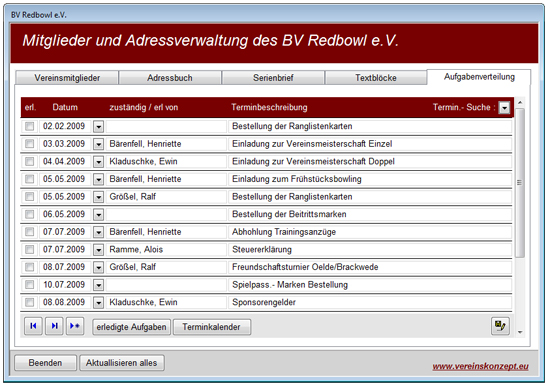
Task: Expand dropdown for Steuererklärung row date
Action: point(99,250)
